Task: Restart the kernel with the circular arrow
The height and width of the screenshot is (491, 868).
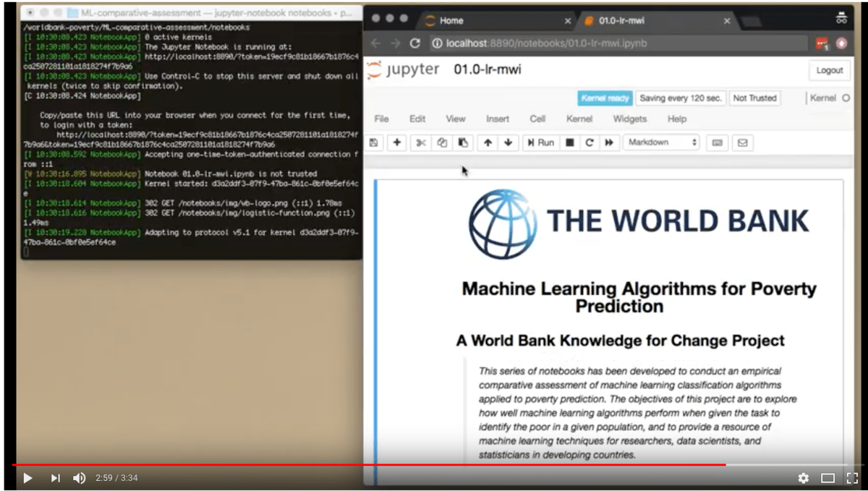Action: coord(590,143)
